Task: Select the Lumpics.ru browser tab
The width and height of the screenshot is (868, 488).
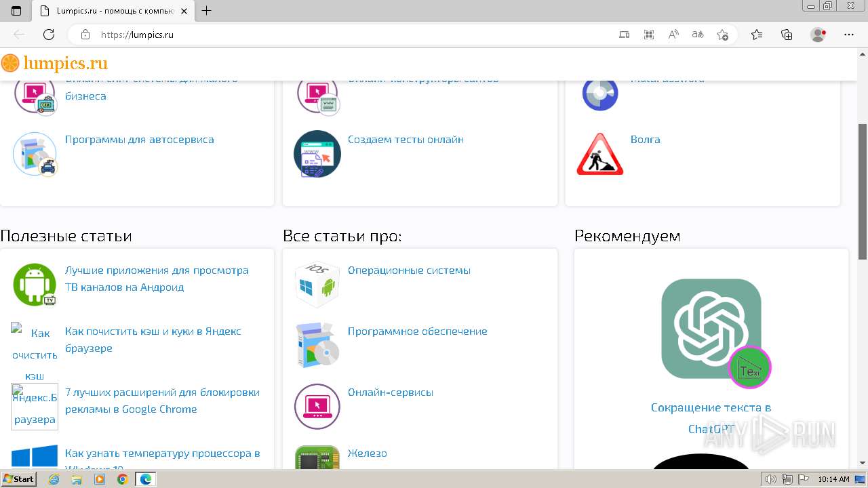Action: [x=114, y=11]
